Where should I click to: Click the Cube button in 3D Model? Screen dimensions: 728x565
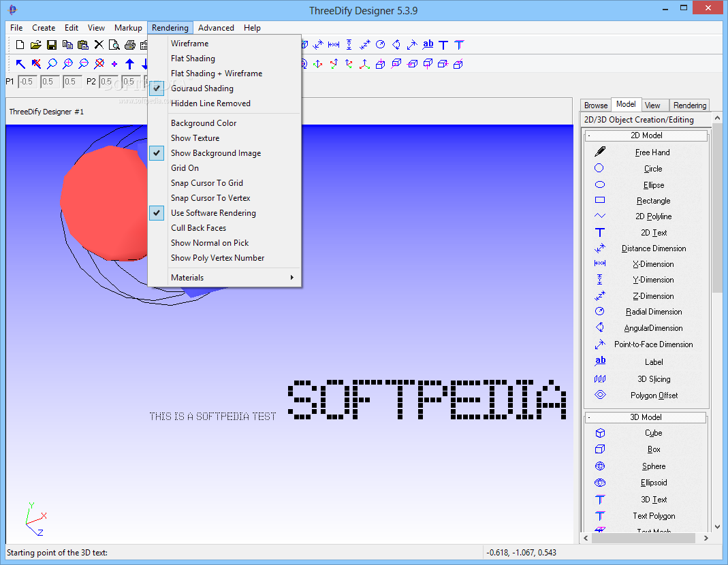coord(653,433)
